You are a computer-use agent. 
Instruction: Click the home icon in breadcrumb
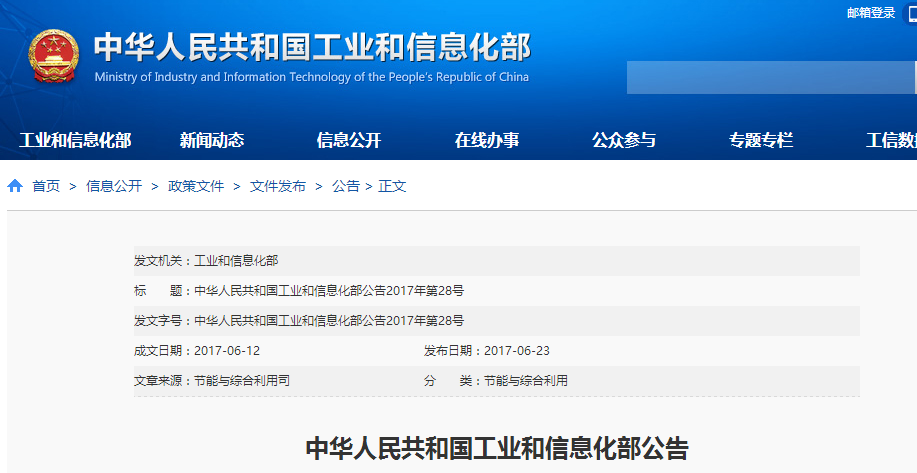[x=15, y=186]
